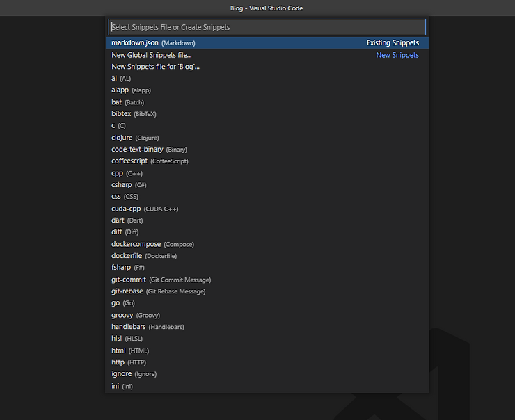Screen dimensions: 515x420
Task: Create New Snippets file for 'Blog'
Action: pos(156,67)
